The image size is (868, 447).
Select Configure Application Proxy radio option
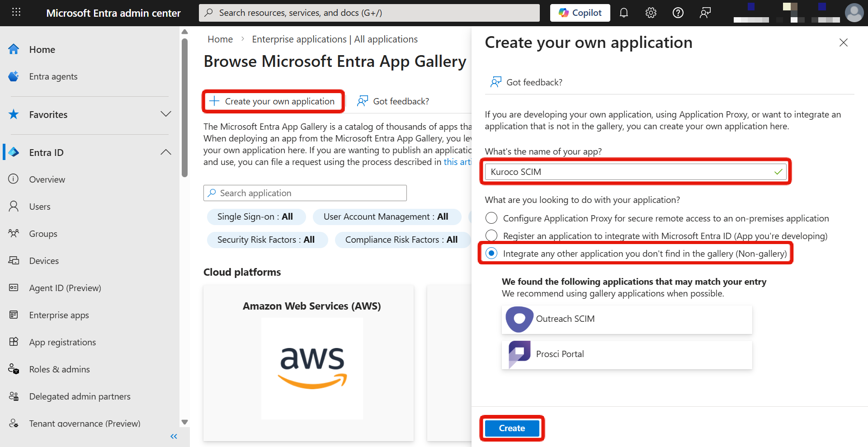(x=491, y=218)
